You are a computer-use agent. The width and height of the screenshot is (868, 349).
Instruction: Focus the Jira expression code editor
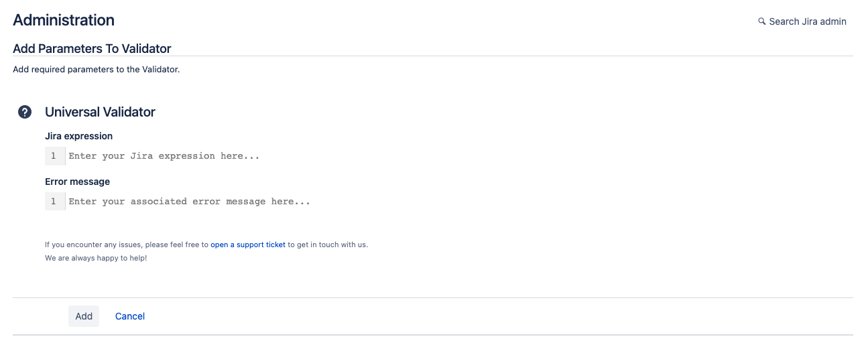(268, 156)
